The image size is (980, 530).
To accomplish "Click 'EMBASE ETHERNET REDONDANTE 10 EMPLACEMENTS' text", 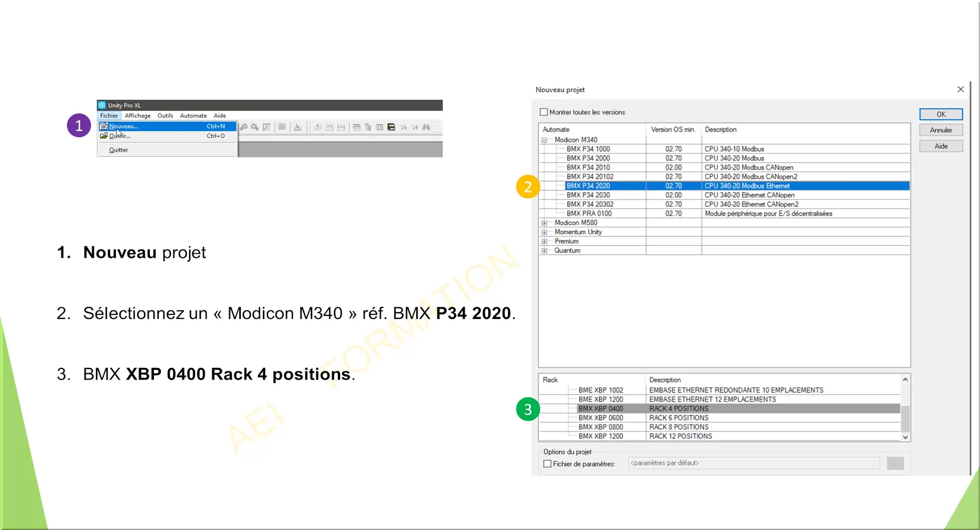I will [736, 390].
